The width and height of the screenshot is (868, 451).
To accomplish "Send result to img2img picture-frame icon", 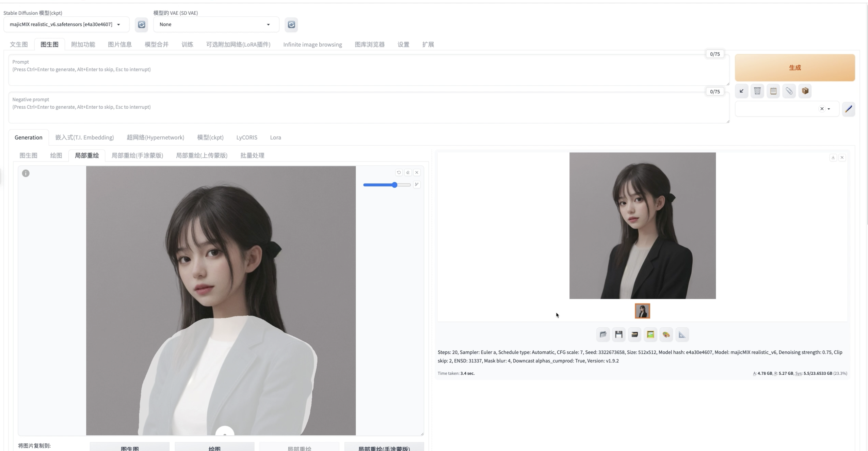I will pos(650,335).
